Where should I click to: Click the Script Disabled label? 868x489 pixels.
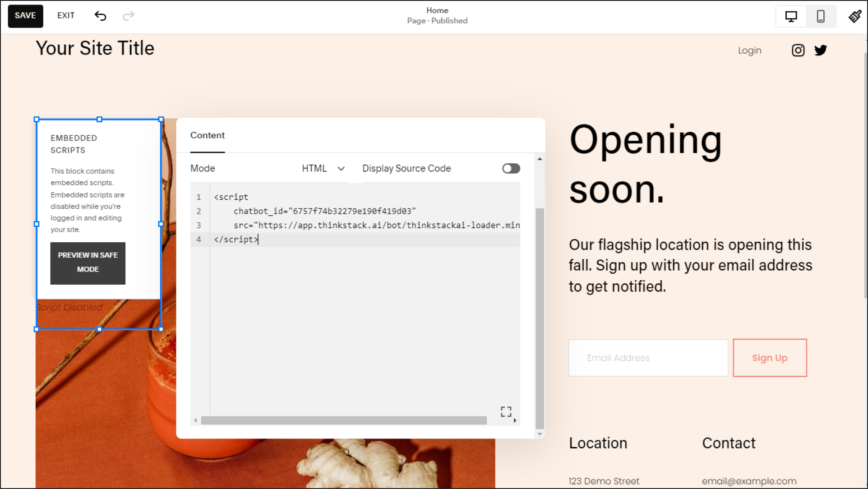69,307
